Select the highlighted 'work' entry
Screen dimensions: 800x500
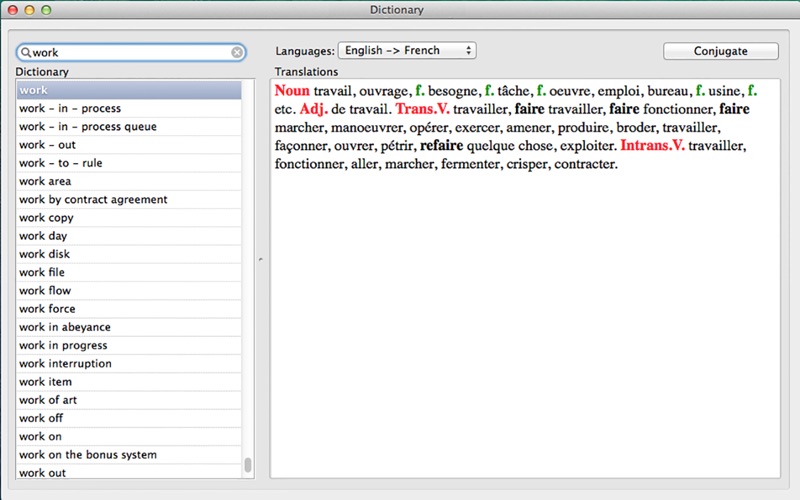(x=129, y=90)
